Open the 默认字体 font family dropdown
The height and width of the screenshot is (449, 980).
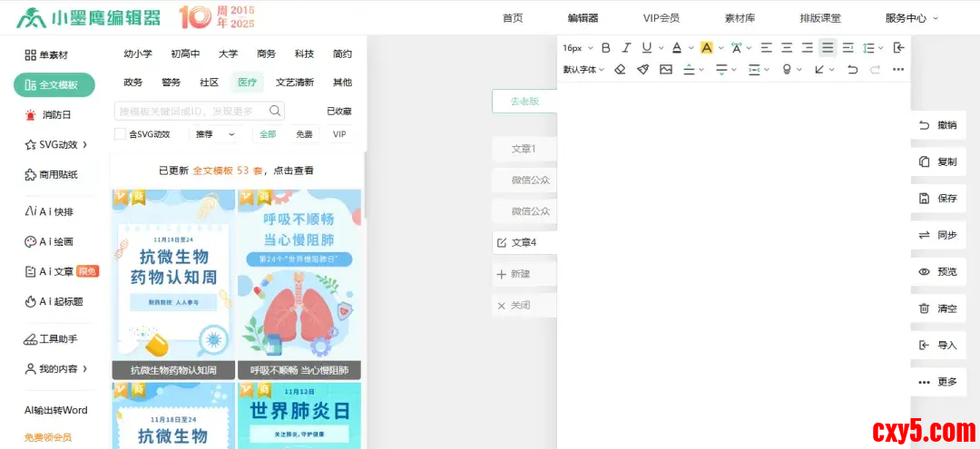tap(583, 70)
